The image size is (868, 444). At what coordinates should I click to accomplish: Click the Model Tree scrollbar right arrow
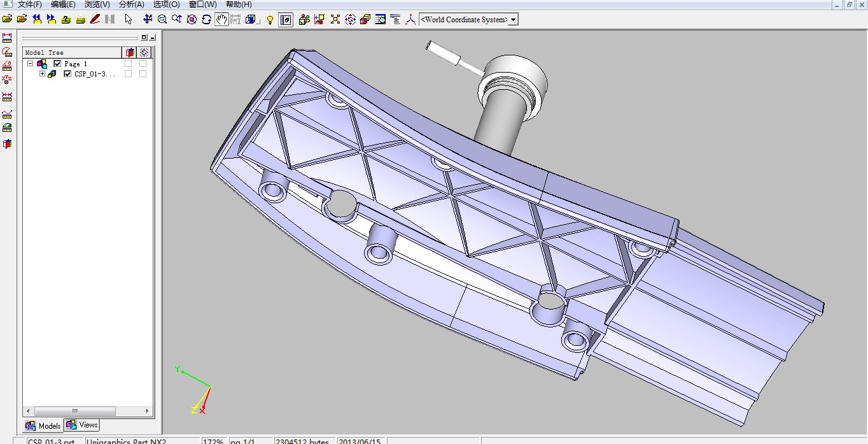tap(148, 411)
